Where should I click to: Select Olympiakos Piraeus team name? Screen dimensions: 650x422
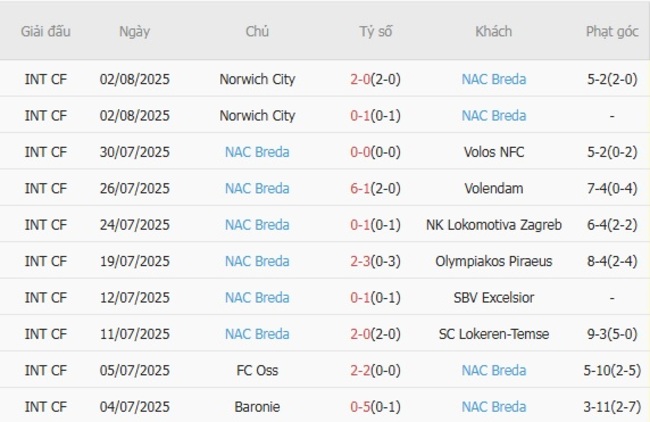click(x=493, y=261)
